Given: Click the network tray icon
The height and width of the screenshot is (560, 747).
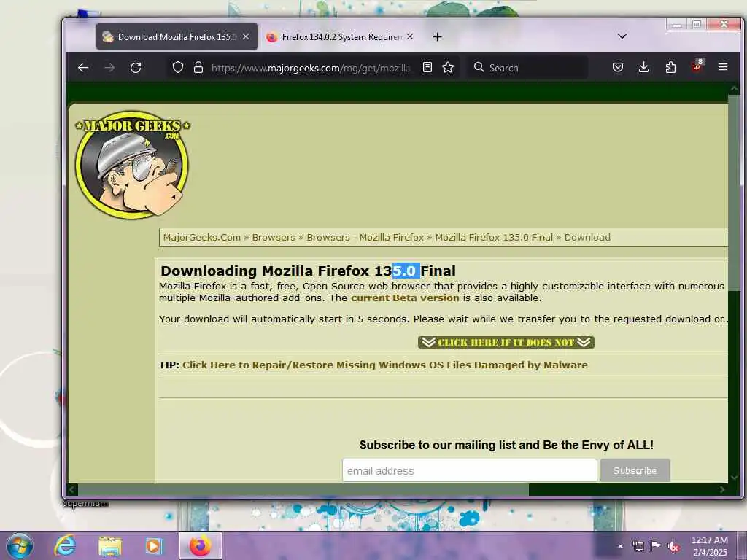Looking at the screenshot, I should [638, 546].
